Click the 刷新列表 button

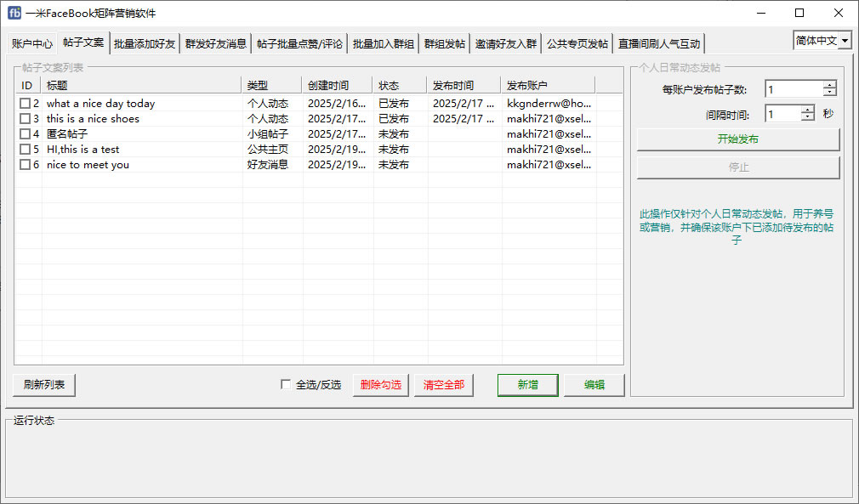44,385
